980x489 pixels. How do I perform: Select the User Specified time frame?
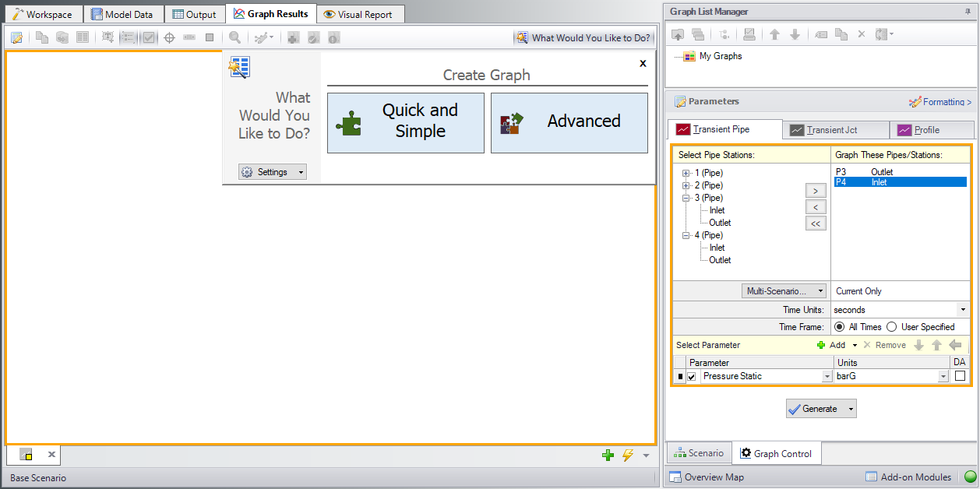pos(891,327)
